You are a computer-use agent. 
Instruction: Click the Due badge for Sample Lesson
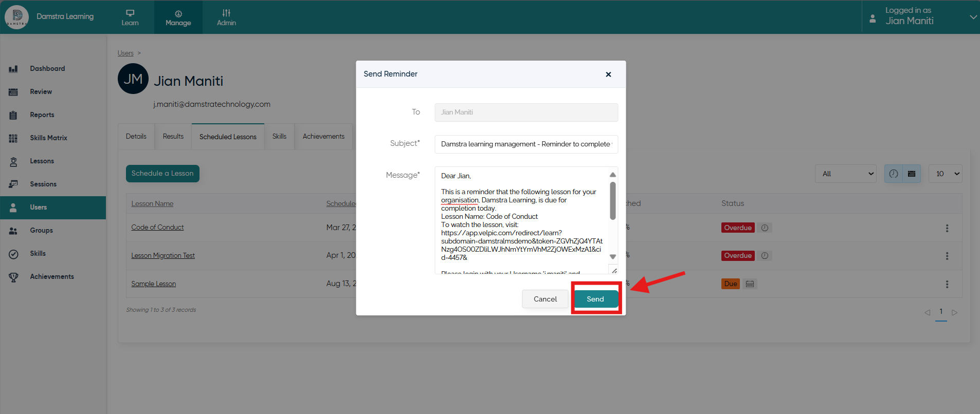click(x=731, y=284)
